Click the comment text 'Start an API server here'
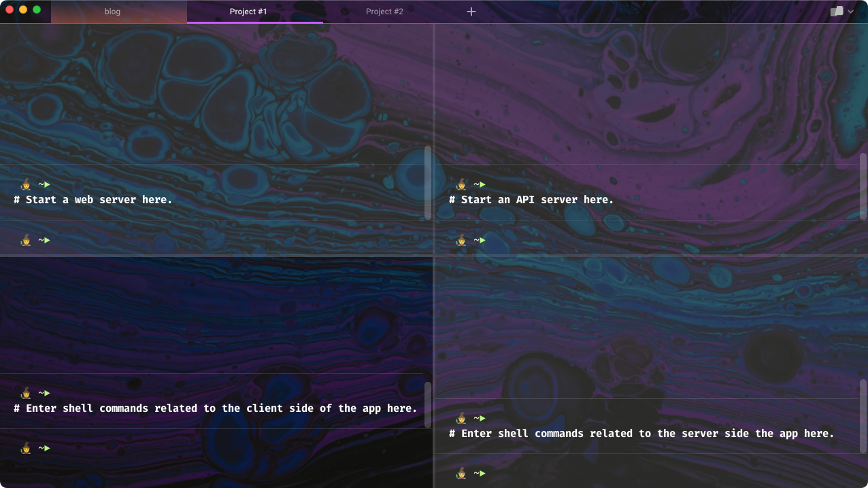This screenshot has width=868, height=488. [531, 199]
